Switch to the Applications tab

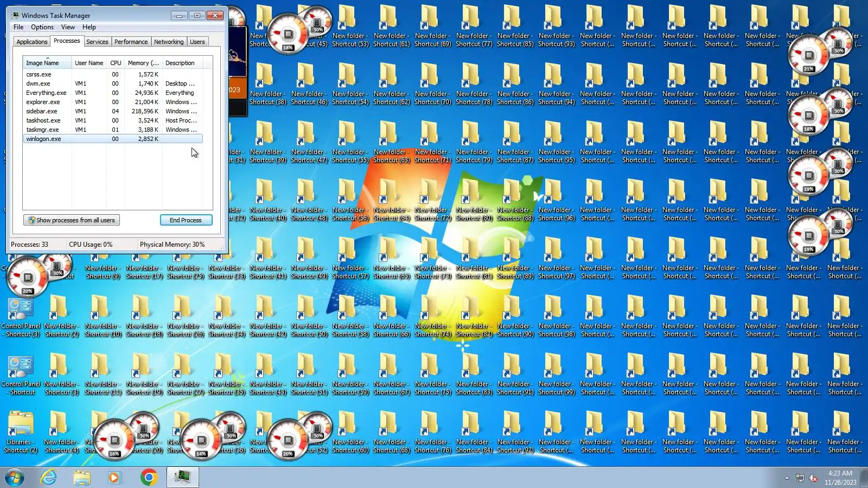click(32, 42)
